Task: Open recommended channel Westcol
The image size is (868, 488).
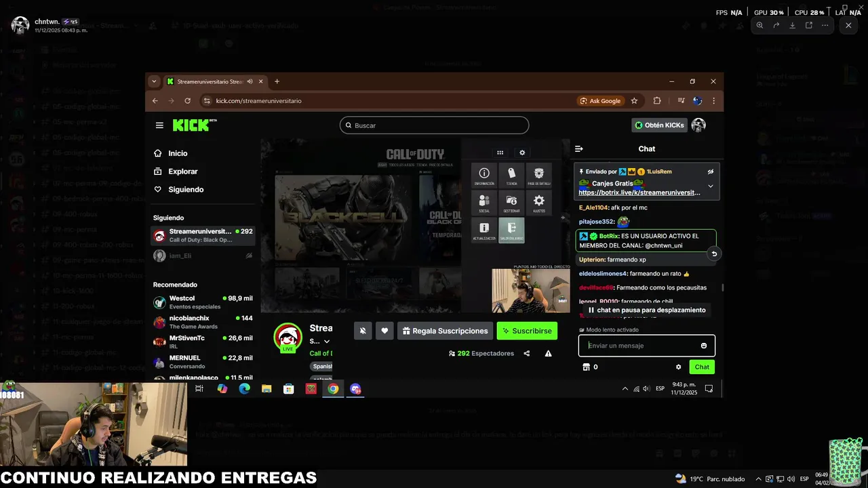Action: [203, 302]
